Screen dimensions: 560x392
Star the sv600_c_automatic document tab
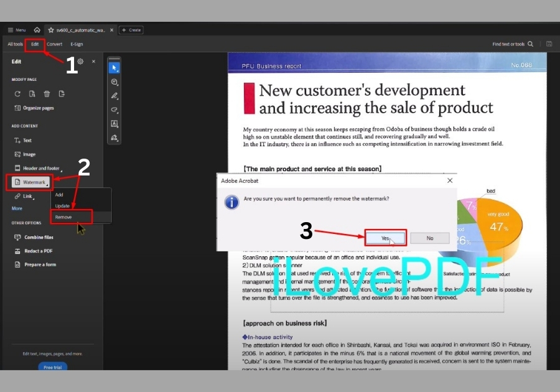pos(51,30)
